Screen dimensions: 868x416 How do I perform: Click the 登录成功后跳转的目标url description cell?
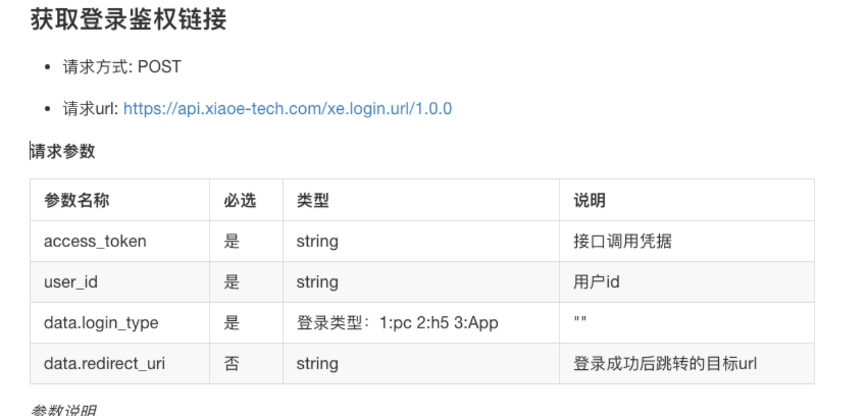[665, 364]
